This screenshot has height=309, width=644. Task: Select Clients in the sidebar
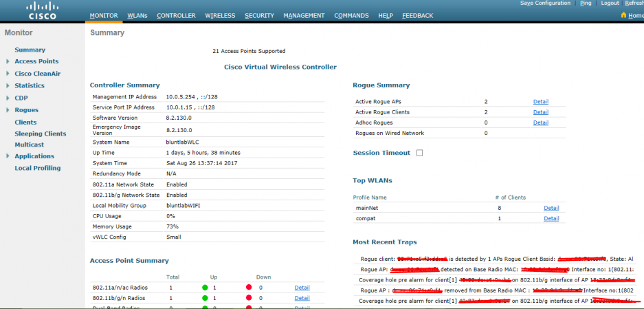pyautogui.click(x=25, y=122)
